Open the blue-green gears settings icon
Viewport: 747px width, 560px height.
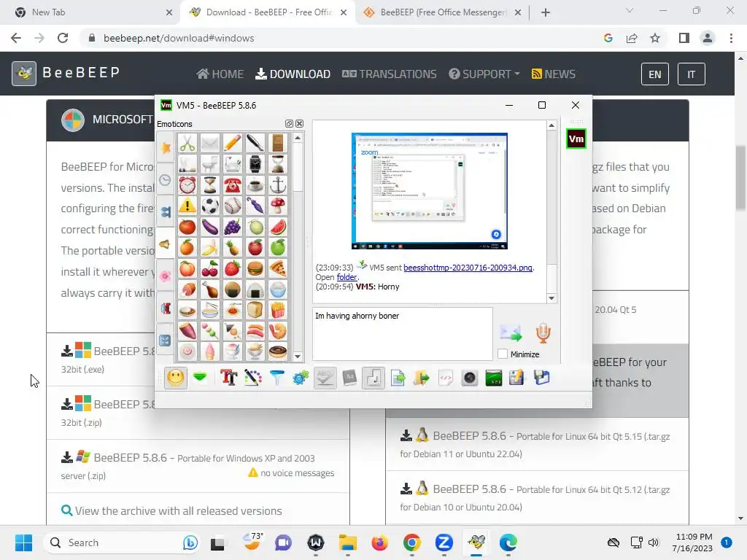point(301,378)
